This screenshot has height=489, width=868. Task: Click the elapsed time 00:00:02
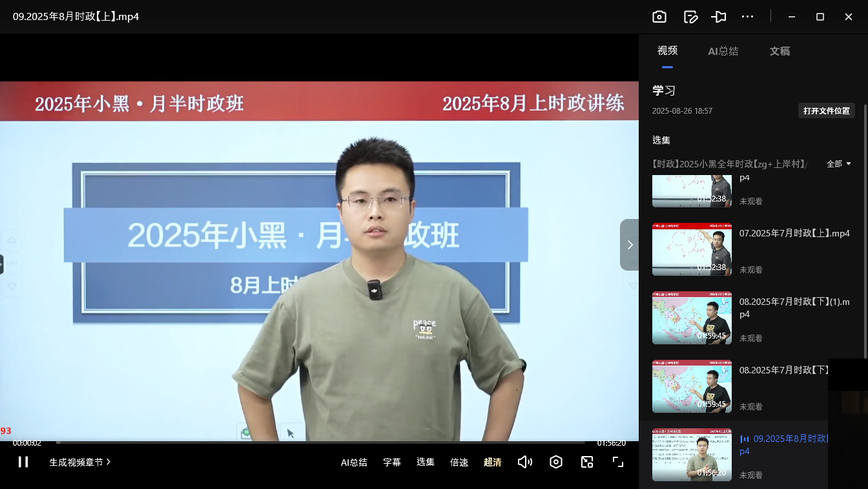27,443
